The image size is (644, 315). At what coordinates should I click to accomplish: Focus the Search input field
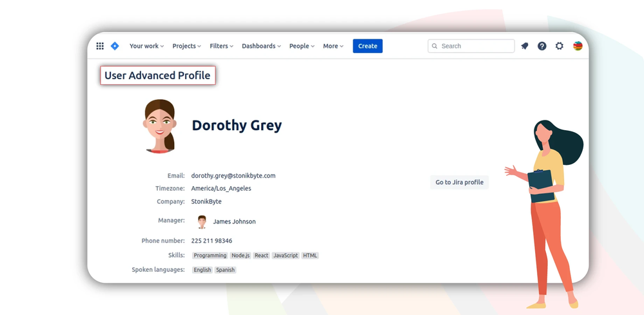coord(471,46)
